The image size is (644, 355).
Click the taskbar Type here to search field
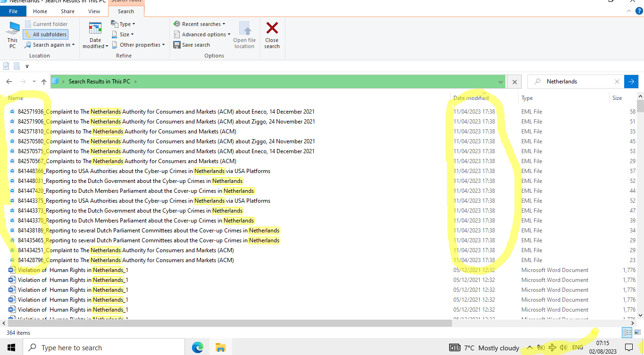pyautogui.click(x=104, y=347)
